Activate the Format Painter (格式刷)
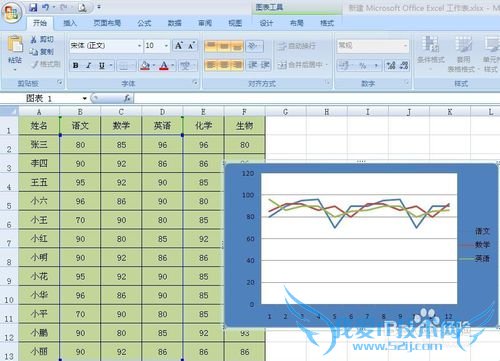The width and height of the screenshot is (500, 361). coord(45,64)
